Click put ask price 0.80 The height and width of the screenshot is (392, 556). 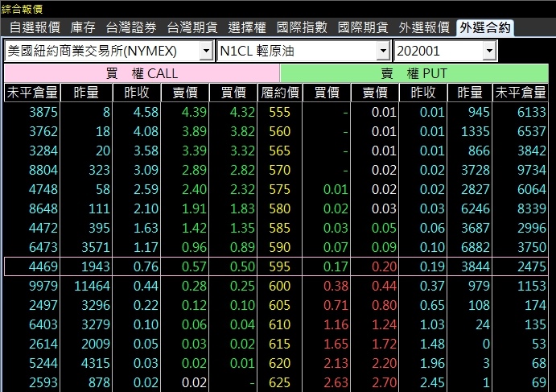(x=384, y=305)
